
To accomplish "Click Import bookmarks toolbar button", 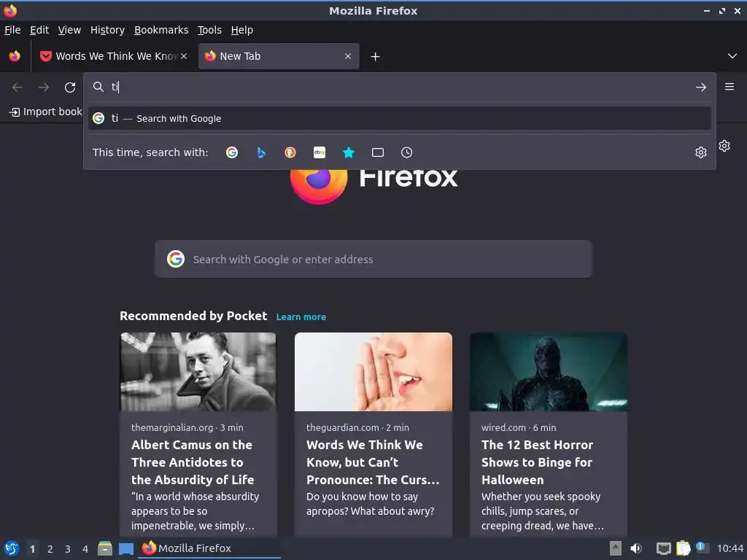I will click(x=46, y=112).
